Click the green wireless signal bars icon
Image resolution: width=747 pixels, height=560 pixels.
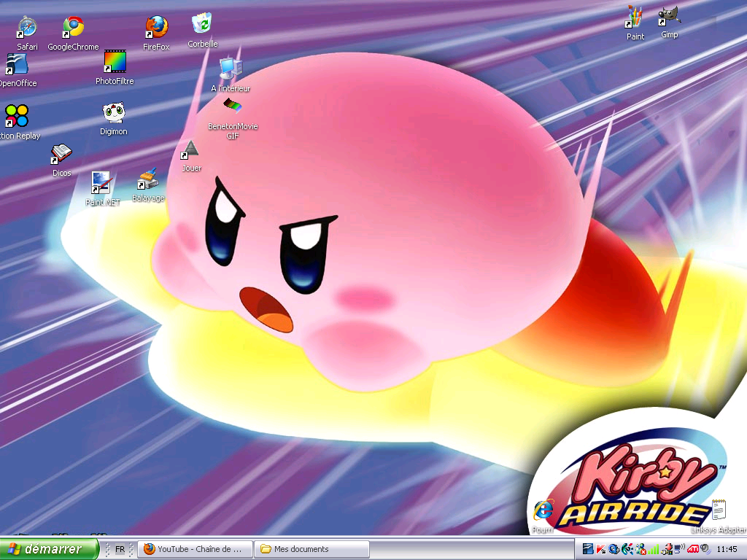click(x=653, y=549)
